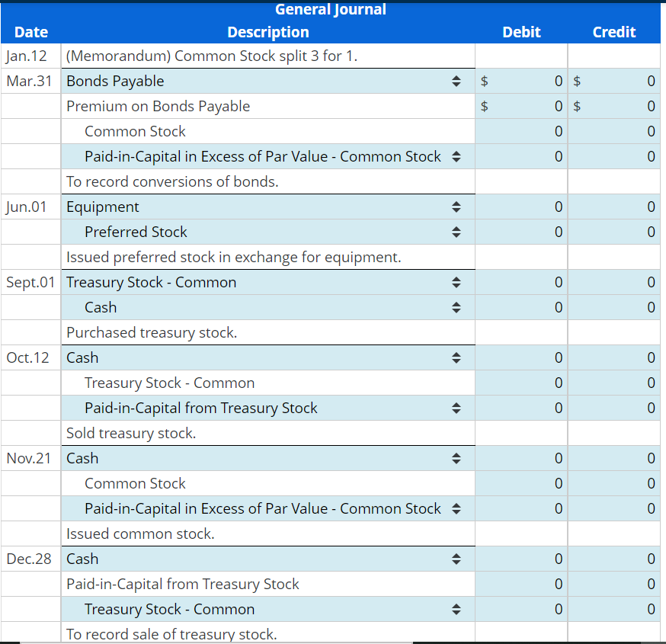Select the Premium on Bonds Payable account text
The width and height of the screenshot is (666, 644).
click(x=158, y=106)
